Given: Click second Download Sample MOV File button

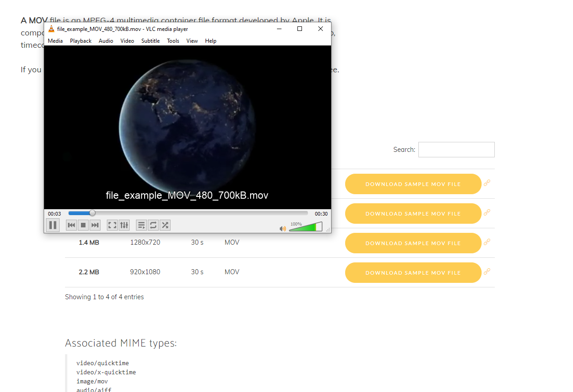Looking at the screenshot, I should click(413, 214).
